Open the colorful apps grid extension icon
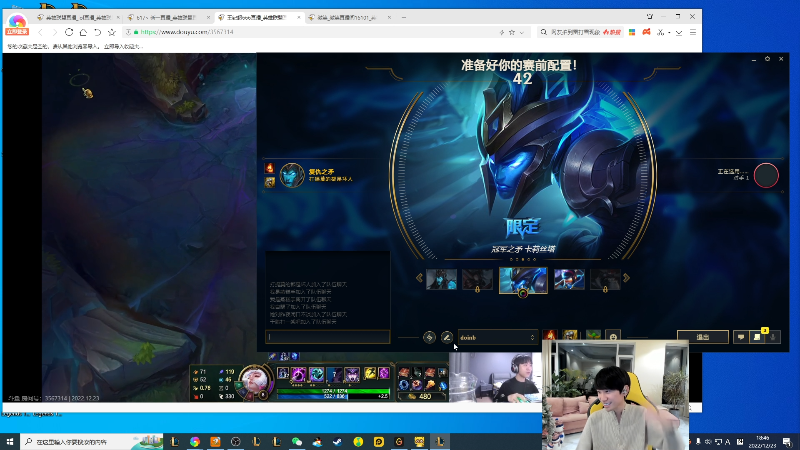Image resolution: width=800 pixels, height=450 pixels. pos(632,32)
